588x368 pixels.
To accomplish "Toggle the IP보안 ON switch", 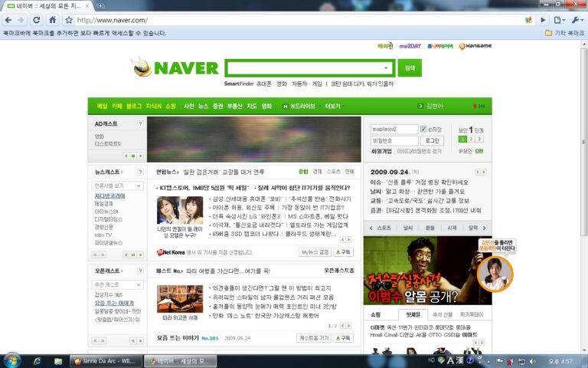I will click(x=479, y=151).
